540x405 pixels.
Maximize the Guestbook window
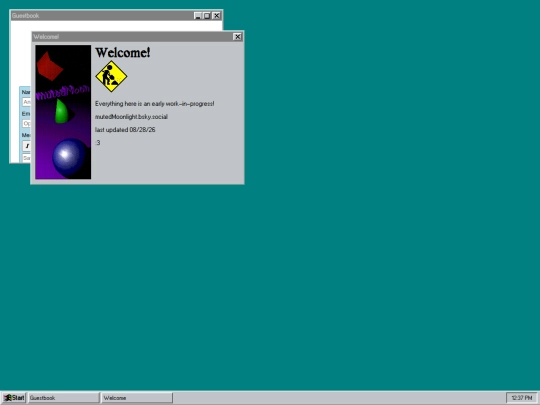click(x=207, y=15)
